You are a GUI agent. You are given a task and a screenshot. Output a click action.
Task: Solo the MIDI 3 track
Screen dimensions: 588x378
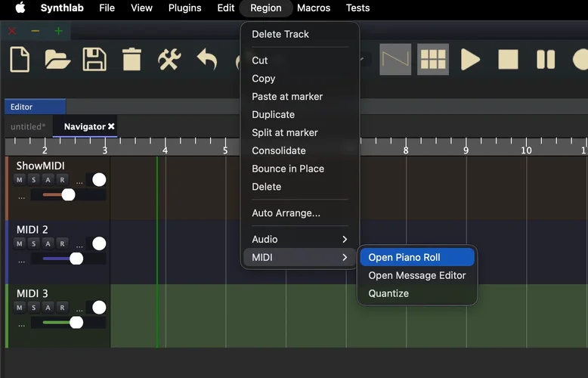pyautogui.click(x=34, y=308)
